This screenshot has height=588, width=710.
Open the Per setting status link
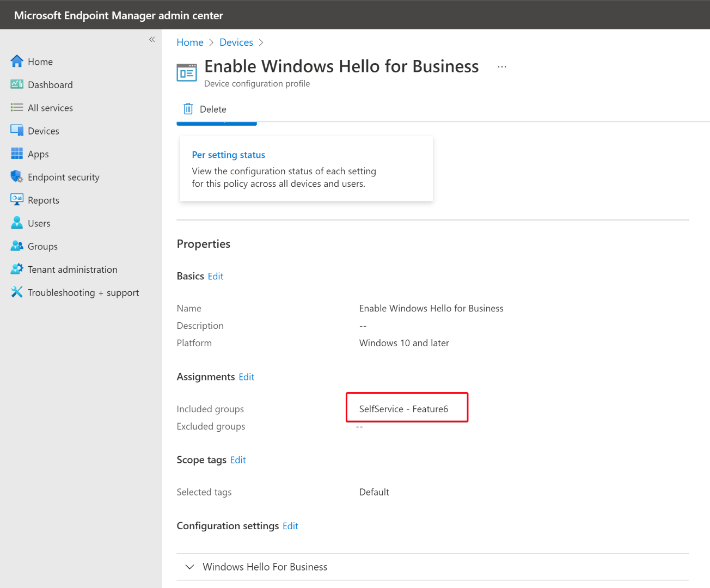pos(229,155)
